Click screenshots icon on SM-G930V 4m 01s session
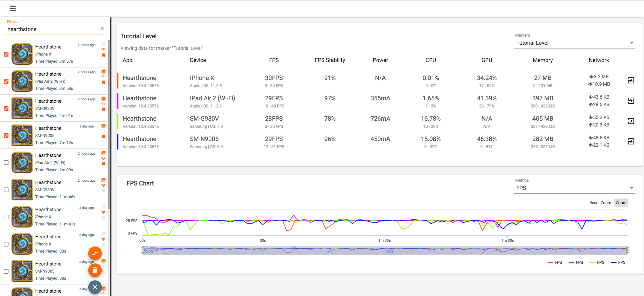The height and width of the screenshot is (296, 644). point(103,99)
